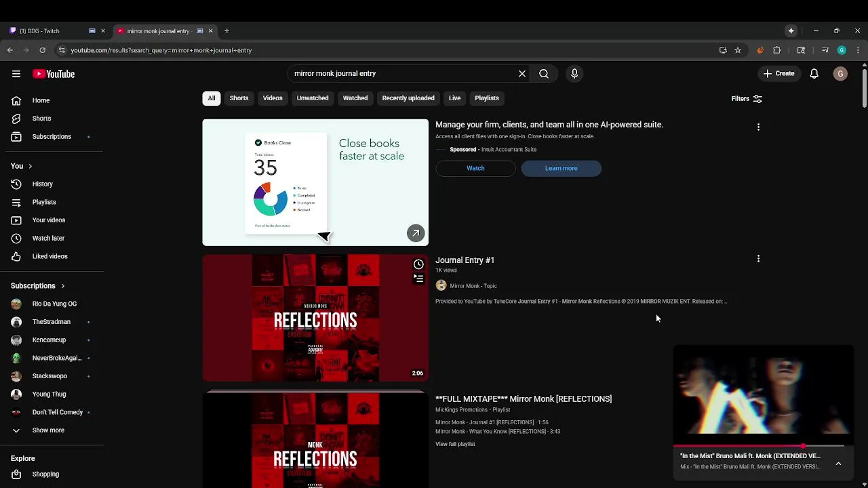Click the Watch button on the ad

pyautogui.click(x=475, y=168)
